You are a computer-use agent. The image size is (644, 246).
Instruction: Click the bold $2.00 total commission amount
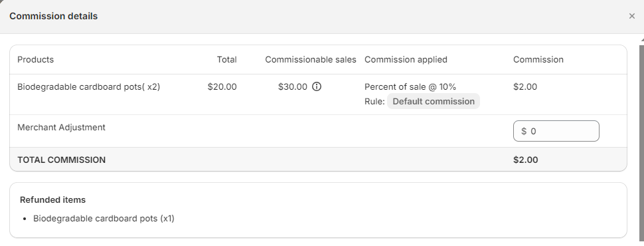525,160
